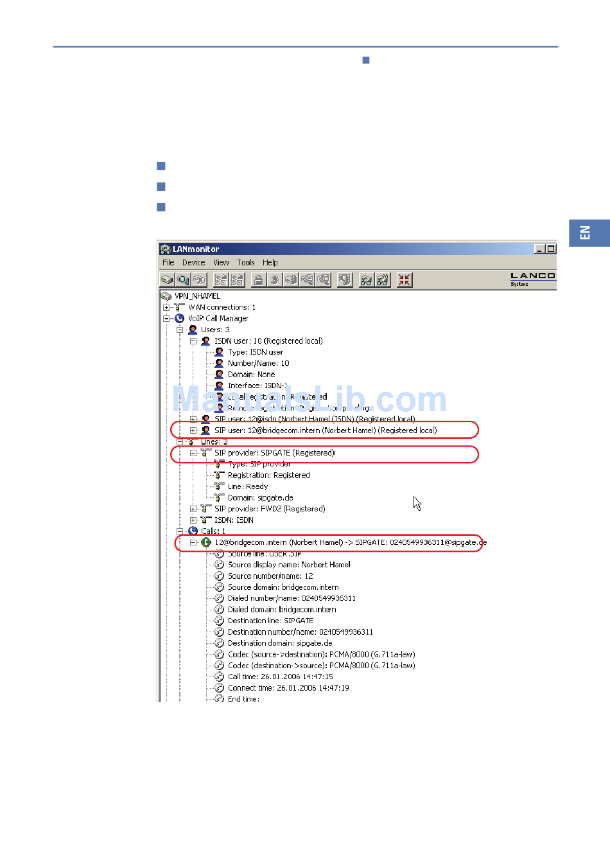Click the first device icon in the toolbar
Image resolution: width=610 pixels, height=868 pixels.
click(x=167, y=280)
